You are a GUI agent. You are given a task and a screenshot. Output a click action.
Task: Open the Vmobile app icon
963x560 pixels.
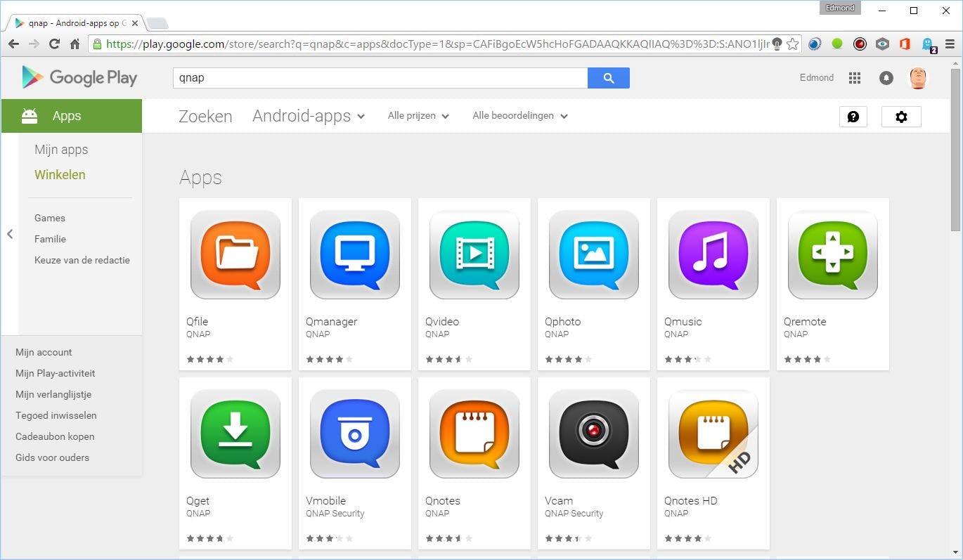355,434
